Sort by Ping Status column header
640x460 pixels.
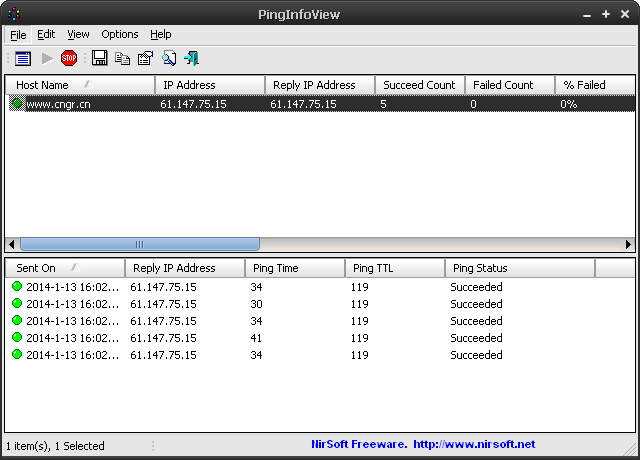coord(520,268)
